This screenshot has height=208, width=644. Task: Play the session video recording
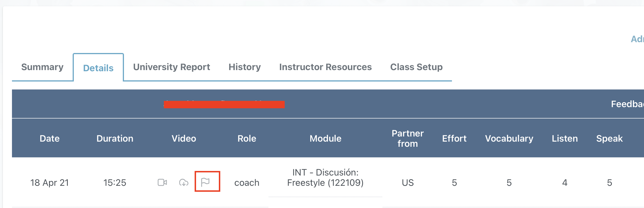(x=162, y=182)
